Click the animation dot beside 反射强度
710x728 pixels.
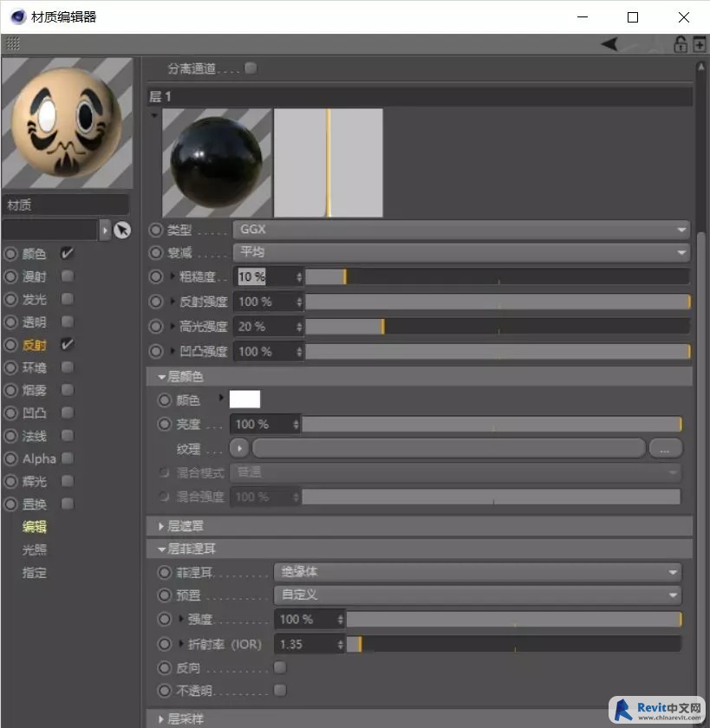[x=155, y=302]
